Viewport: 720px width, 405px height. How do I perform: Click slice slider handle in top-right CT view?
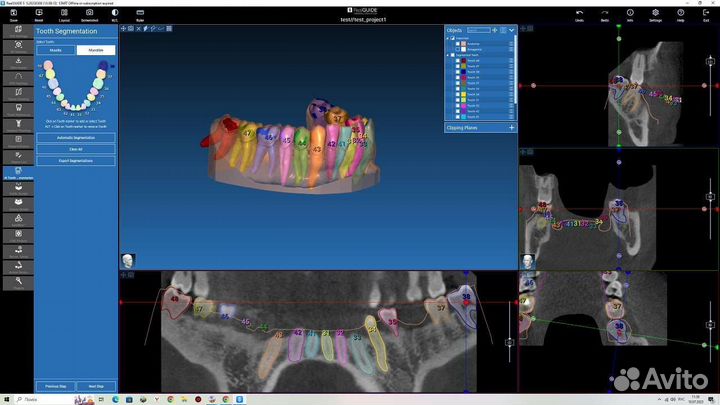(710, 61)
